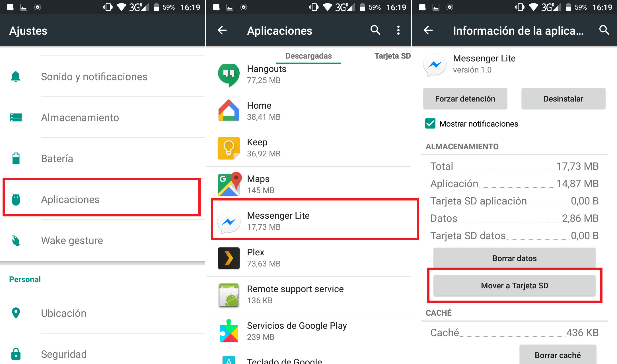Screen dimensions: 617x364
Task: Tap the Hangouts app icon
Action: 229,75
